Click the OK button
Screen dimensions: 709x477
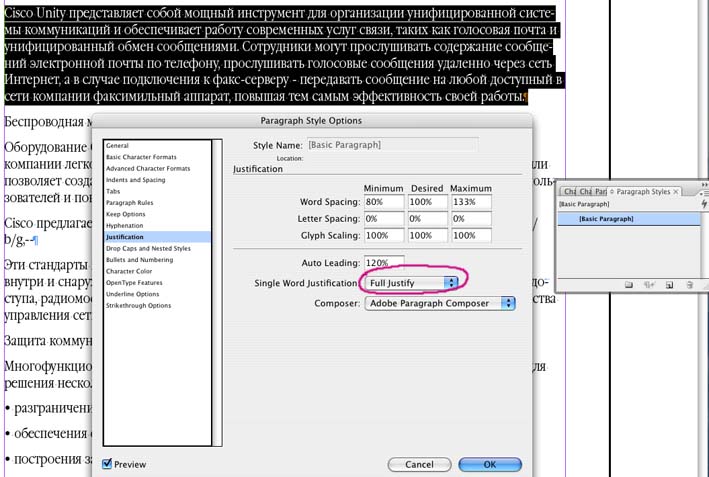(x=490, y=464)
